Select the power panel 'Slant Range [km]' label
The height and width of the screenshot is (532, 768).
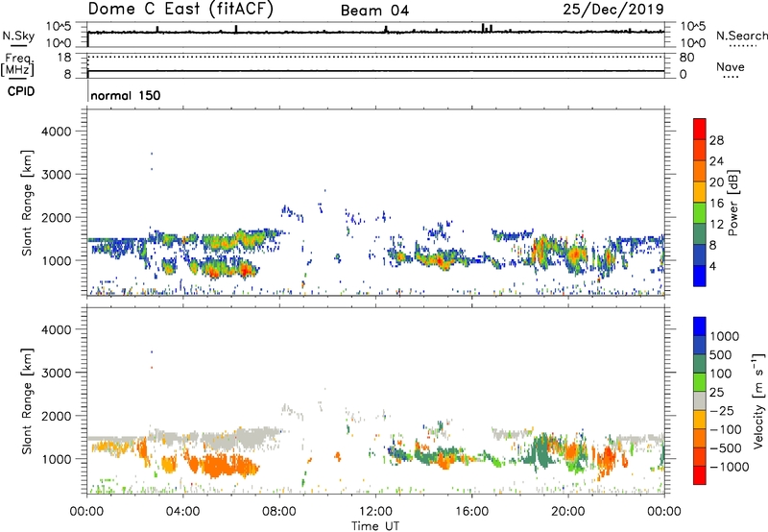[27, 203]
